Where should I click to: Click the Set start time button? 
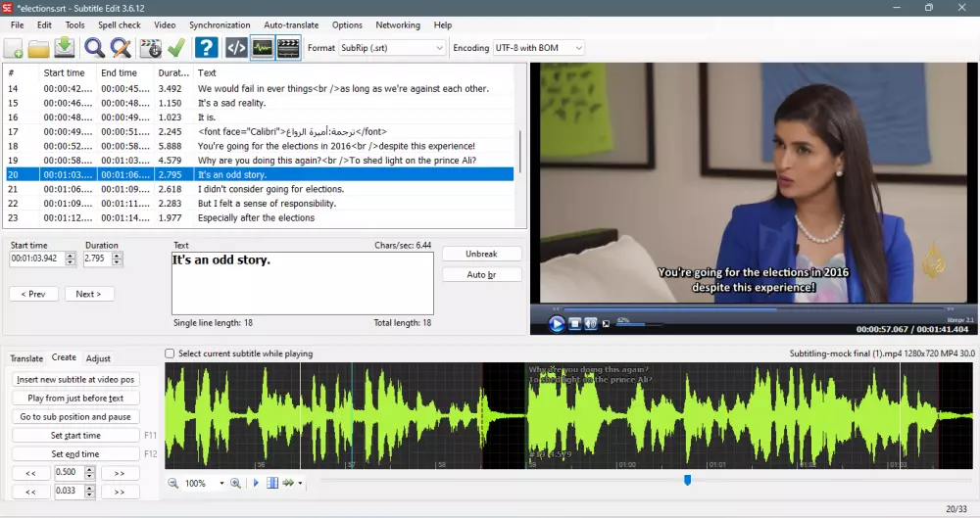coord(75,436)
